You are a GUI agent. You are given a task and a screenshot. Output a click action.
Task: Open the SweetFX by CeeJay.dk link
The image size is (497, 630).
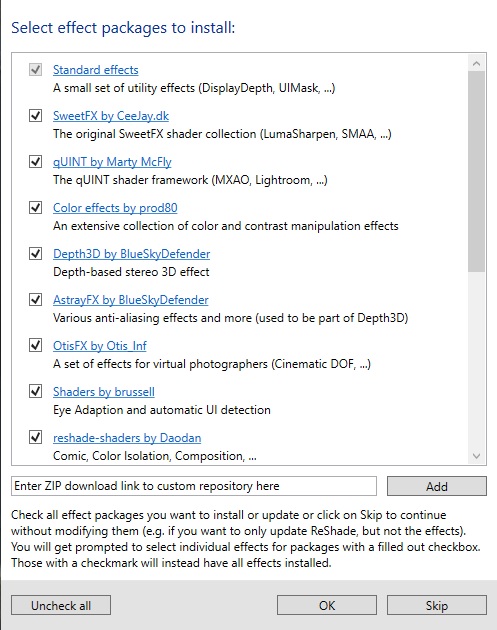[x=111, y=116]
